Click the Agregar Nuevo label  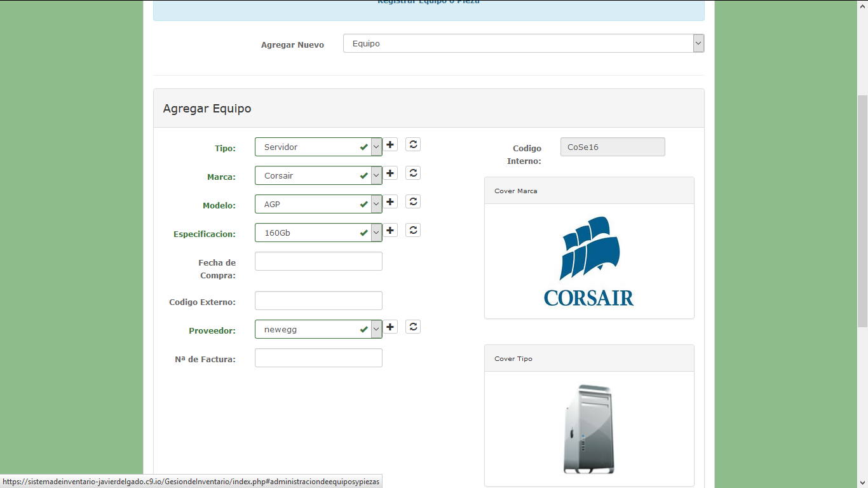(x=292, y=45)
